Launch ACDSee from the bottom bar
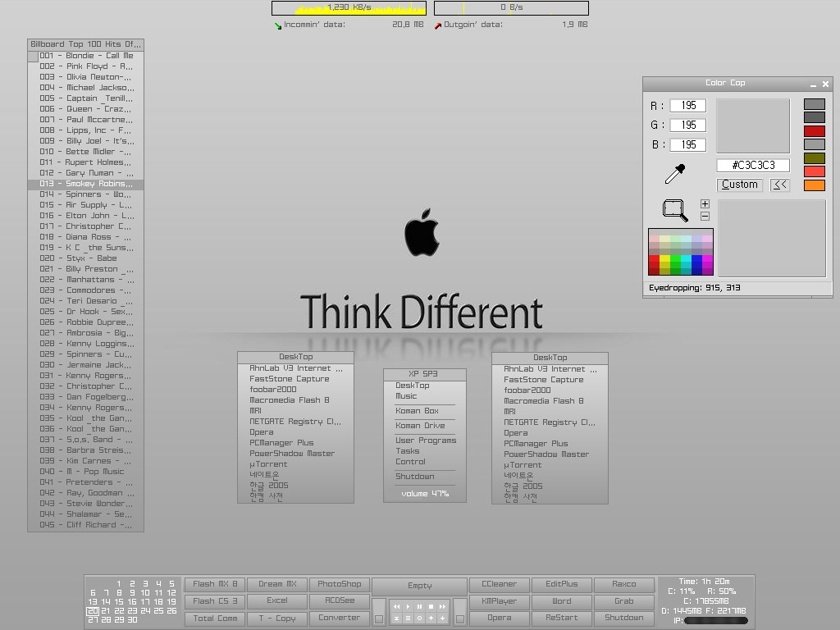This screenshot has width=840, height=630. point(339,600)
